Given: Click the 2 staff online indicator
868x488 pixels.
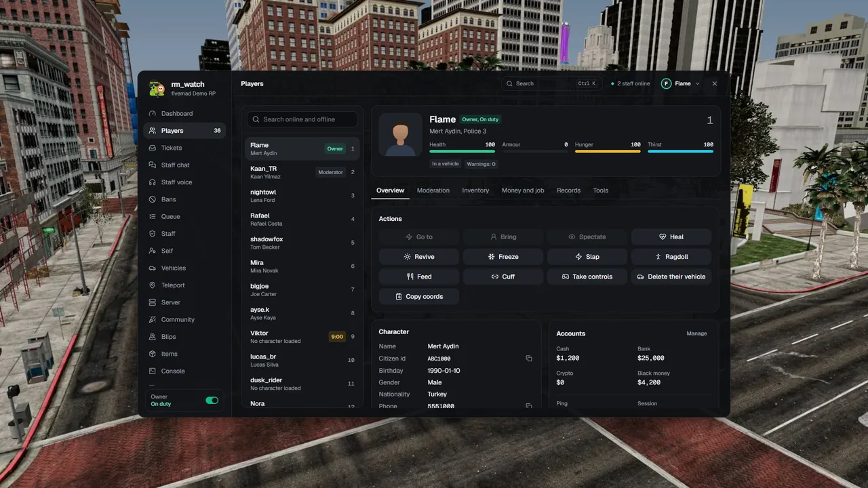Looking at the screenshot, I should [x=630, y=83].
